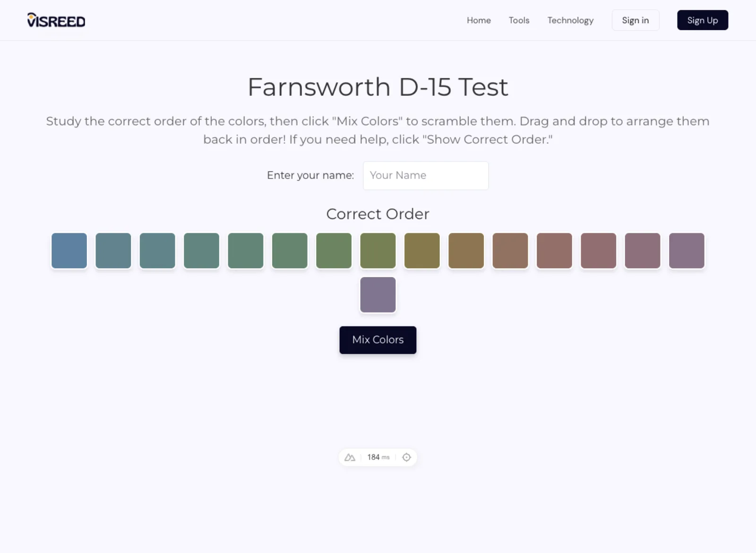Image resolution: width=756 pixels, height=553 pixels.
Task: Select the fifth swatch in the top row
Action: pos(246,251)
